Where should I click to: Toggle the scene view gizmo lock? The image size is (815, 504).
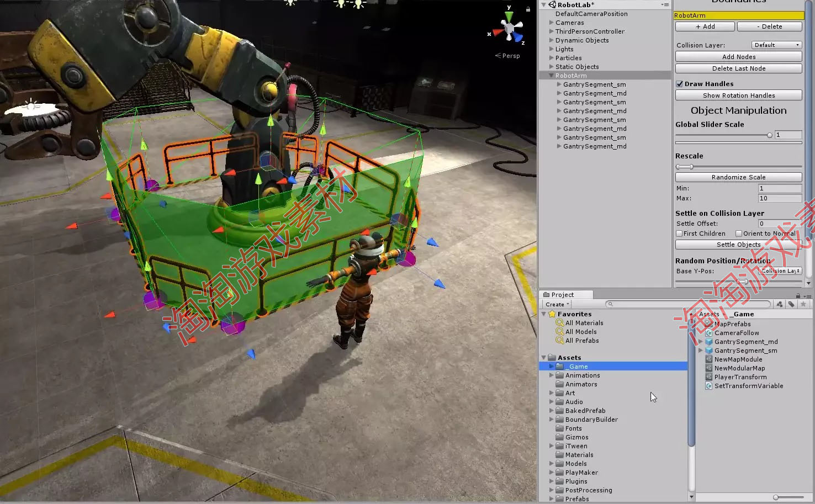[528, 9]
